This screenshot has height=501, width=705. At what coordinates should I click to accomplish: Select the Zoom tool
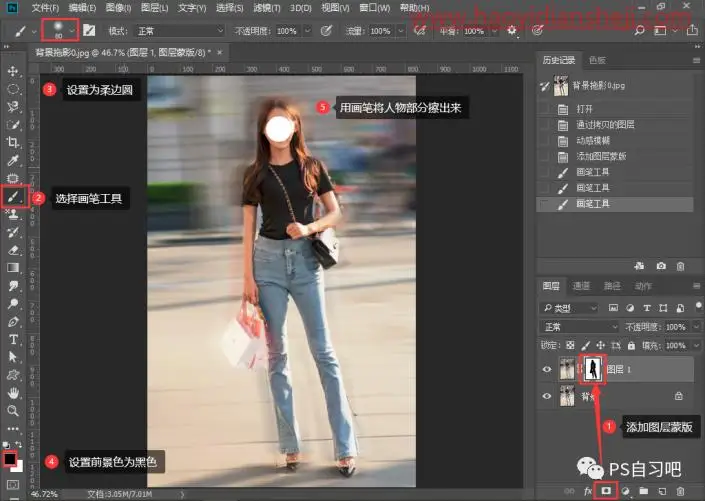[x=13, y=410]
